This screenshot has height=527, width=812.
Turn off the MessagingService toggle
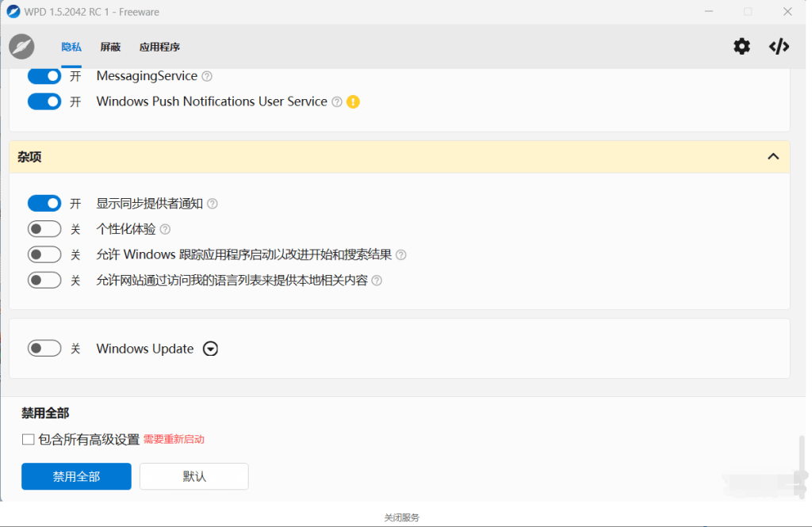pos(44,76)
